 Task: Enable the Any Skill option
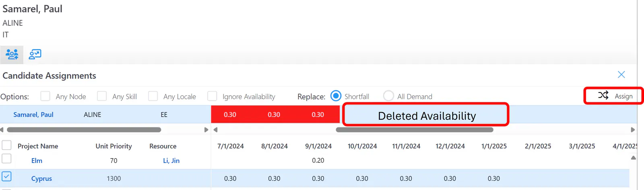102,96
